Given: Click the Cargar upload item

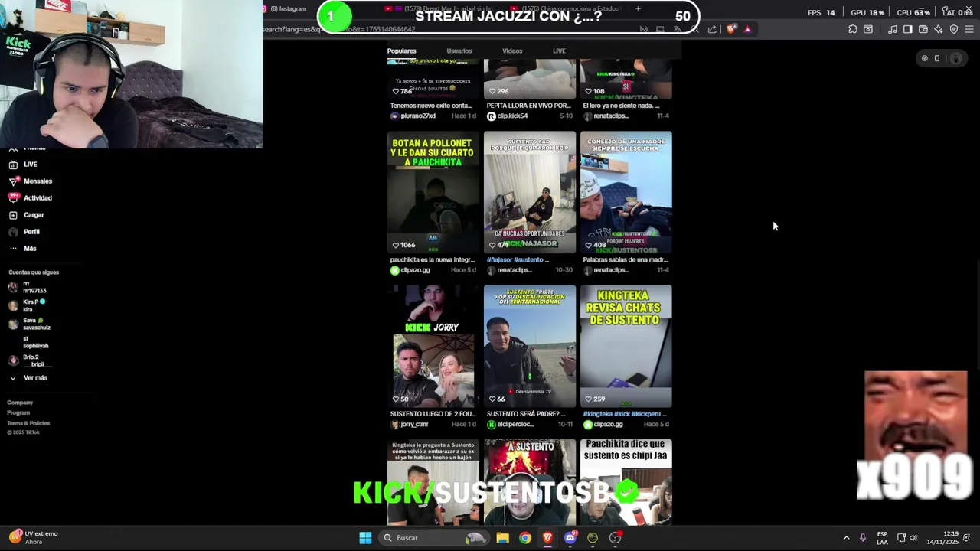Looking at the screenshot, I should [27, 215].
